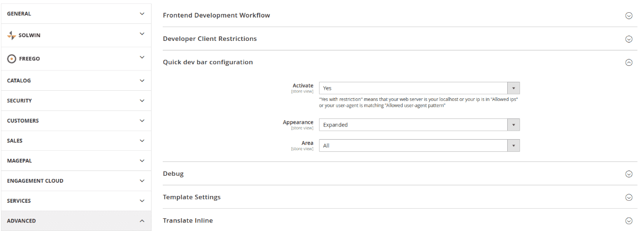Open the Security configuration tab
This screenshot has height=231, width=644.
coord(76,100)
